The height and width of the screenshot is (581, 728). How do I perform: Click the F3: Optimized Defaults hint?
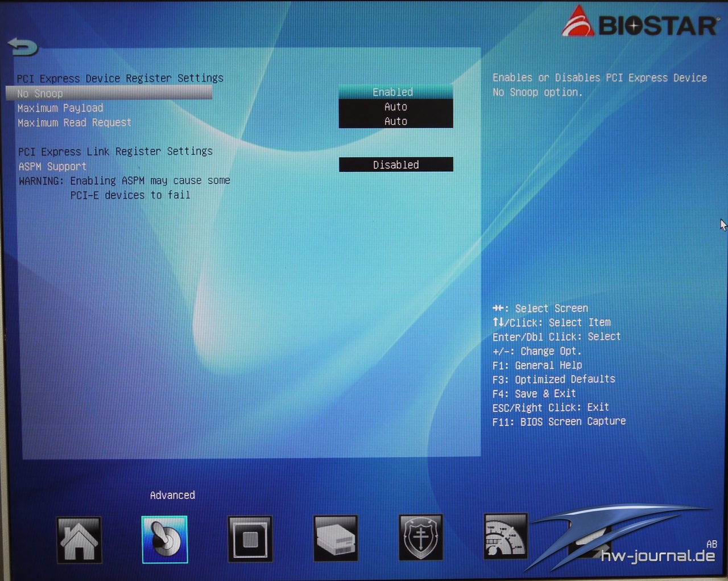(x=554, y=379)
